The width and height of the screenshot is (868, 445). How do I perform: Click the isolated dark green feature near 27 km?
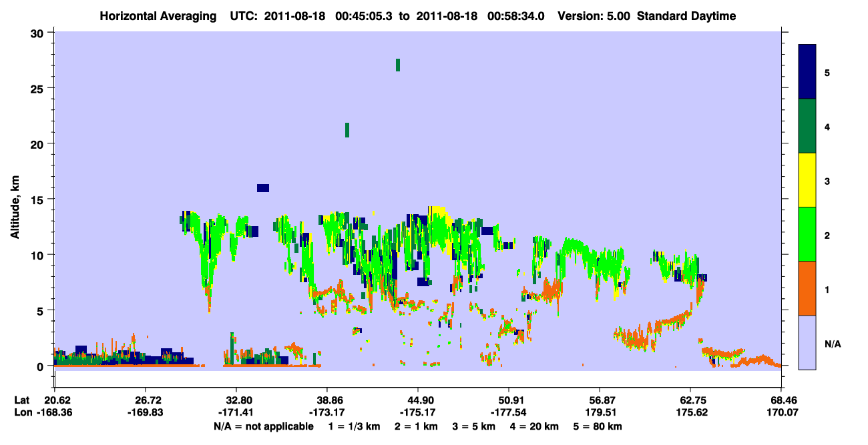coord(398,65)
